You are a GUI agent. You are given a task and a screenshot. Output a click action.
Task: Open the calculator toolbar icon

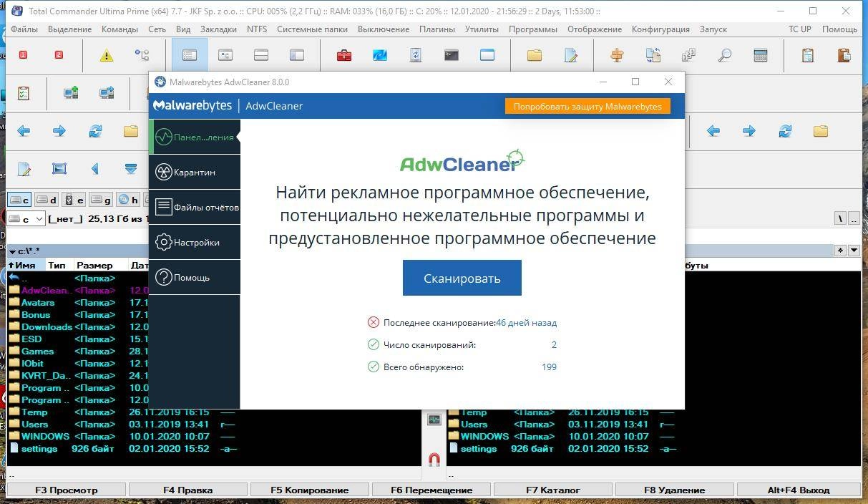tap(761, 55)
